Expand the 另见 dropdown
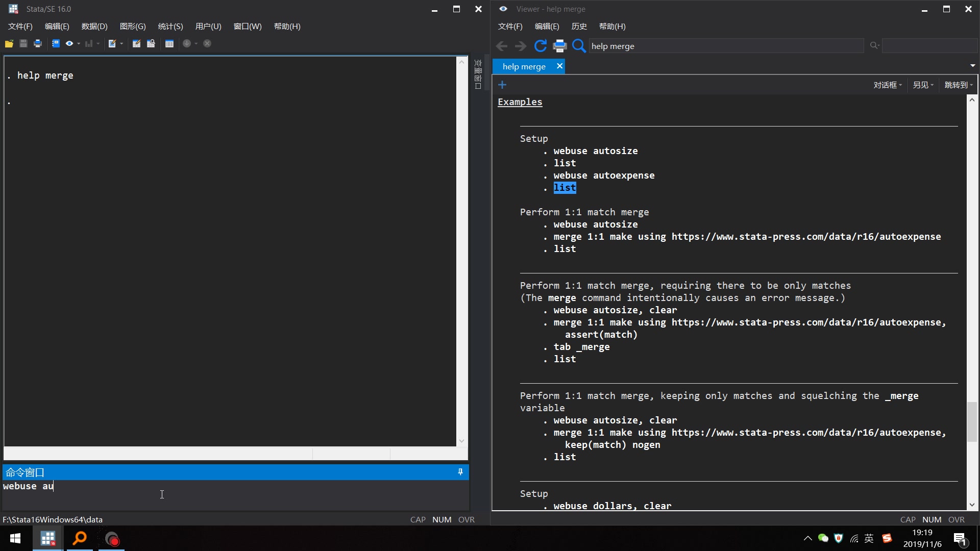Image resolution: width=980 pixels, height=551 pixels. point(923,85)
